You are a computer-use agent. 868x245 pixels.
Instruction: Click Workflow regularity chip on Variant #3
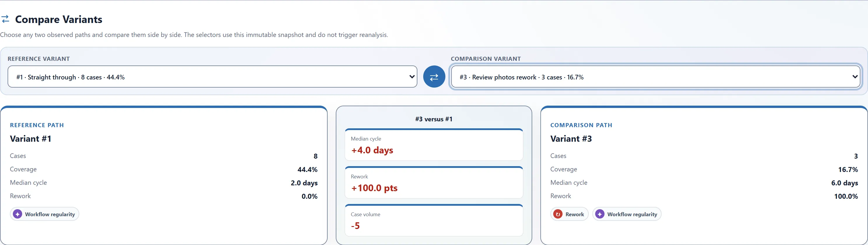(x=627, y=214)
